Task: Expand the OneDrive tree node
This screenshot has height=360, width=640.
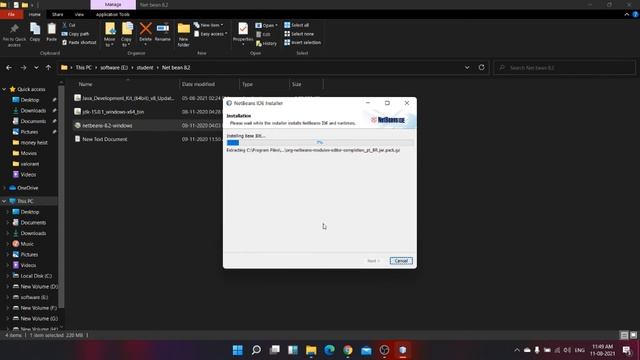Action: (x=4, y=188)
